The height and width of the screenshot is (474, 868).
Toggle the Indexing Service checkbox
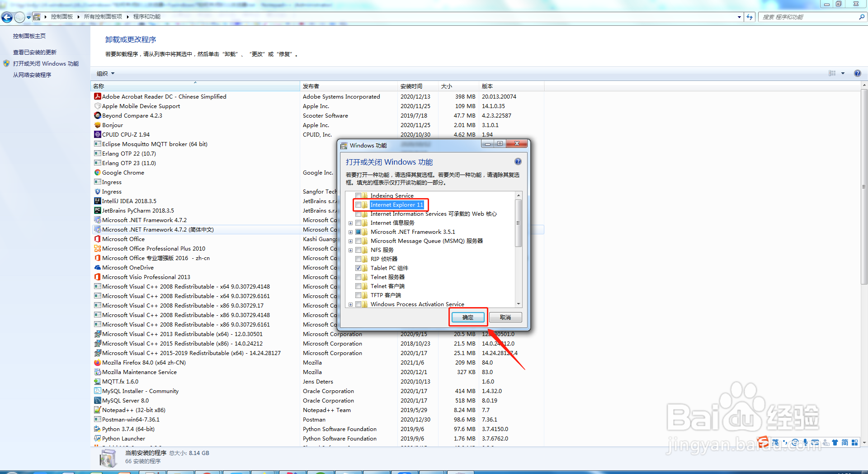(x=359, y=196)
